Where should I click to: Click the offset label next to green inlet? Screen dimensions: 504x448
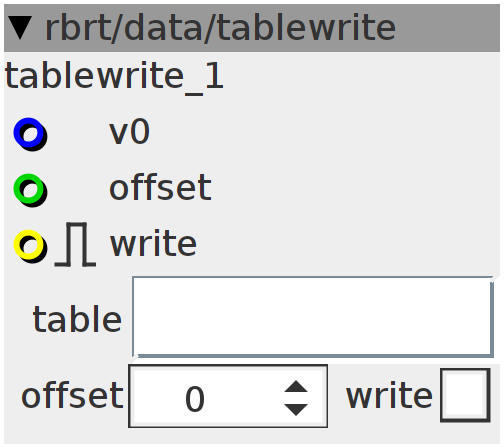pyautogui.click(x=160, y=187)
